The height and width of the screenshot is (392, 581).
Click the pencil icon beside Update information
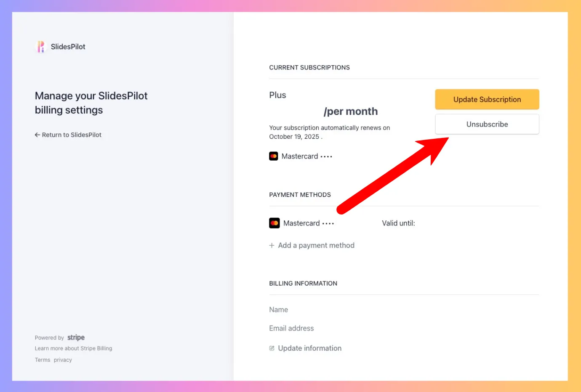pos(272,348)
